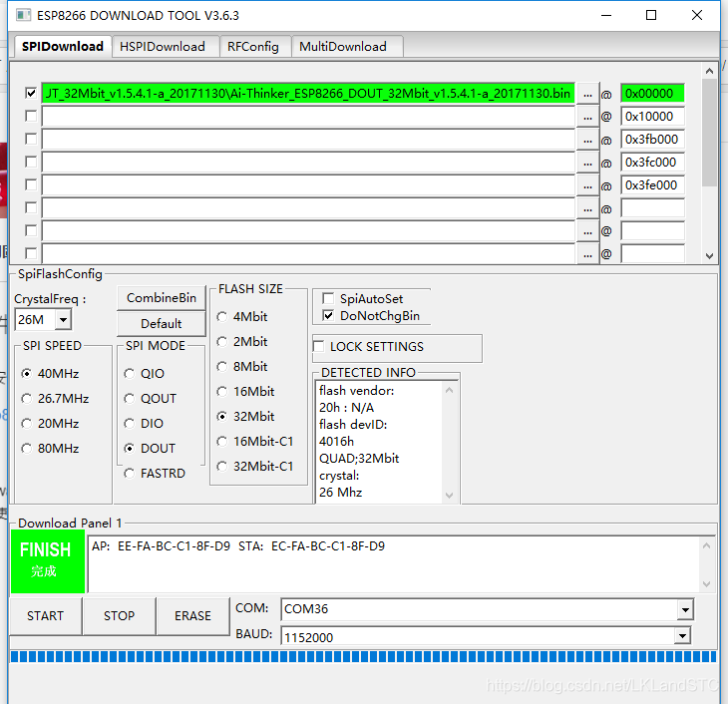
Task: Select 8Mbit flash size
Action: [x=222, y=366]
